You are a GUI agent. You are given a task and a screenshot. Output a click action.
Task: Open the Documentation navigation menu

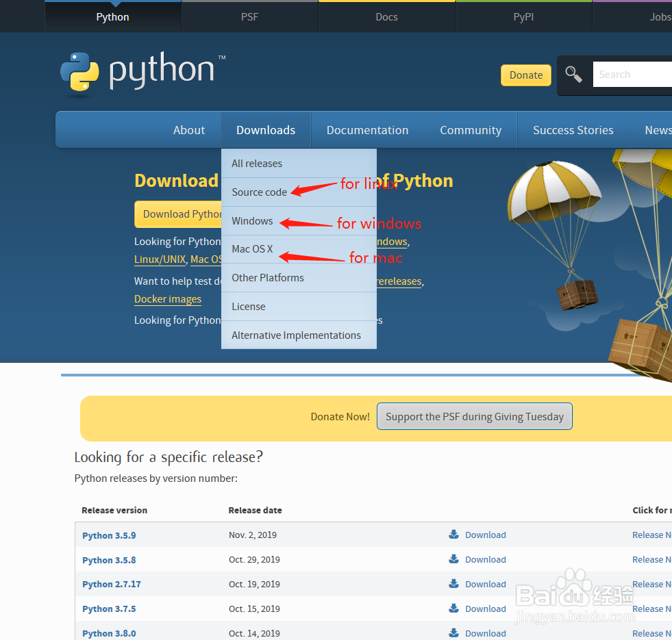coord(367,130)
